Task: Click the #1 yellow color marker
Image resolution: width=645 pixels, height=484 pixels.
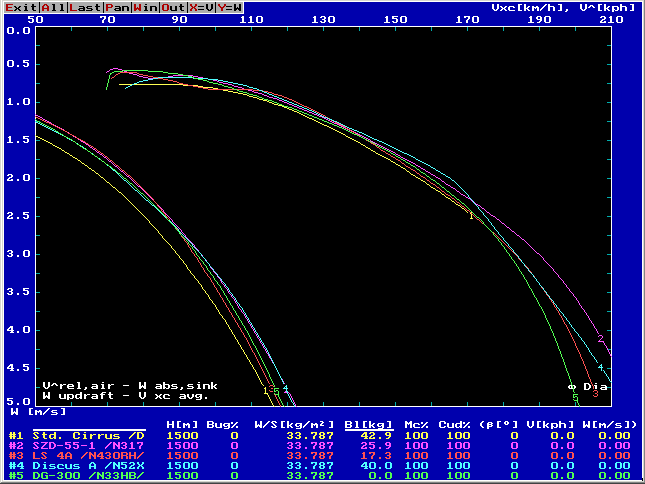Action: point(15,436)
